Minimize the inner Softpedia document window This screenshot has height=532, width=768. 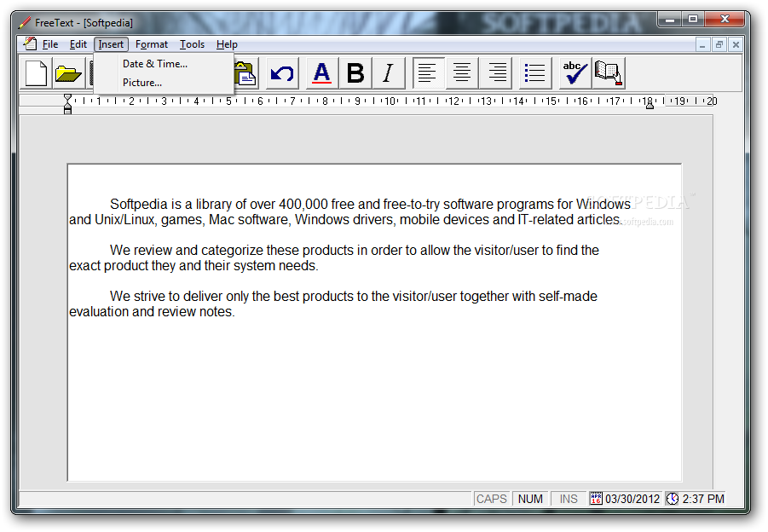coord(702,45)
